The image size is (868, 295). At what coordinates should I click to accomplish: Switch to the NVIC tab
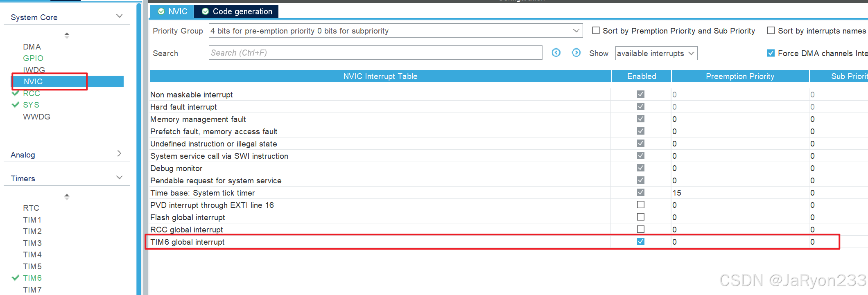172,11
